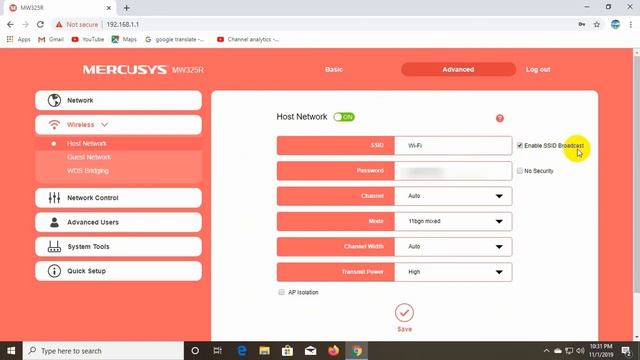The image size is (640, 360).
Task: Click the red help question mark icon
Action: click(x=500, y=118)
